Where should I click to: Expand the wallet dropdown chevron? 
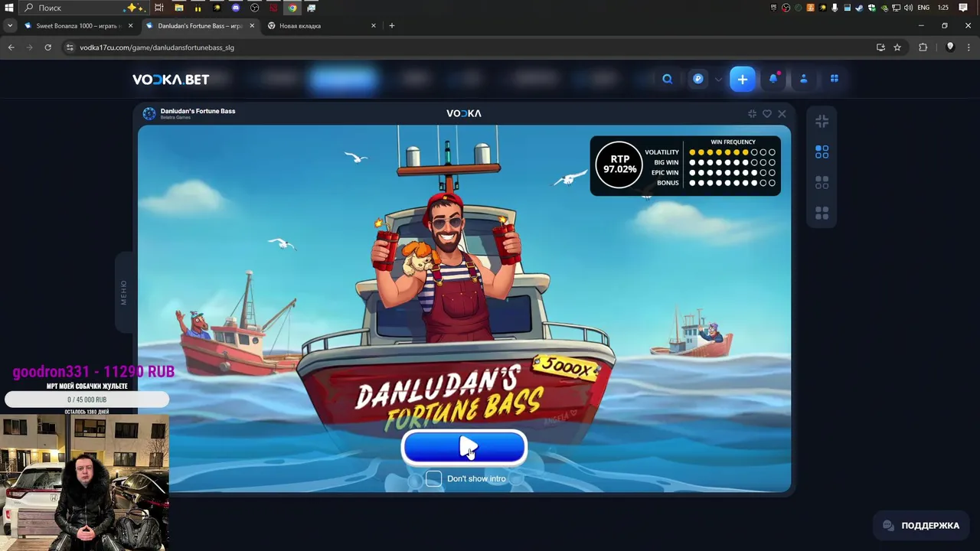718,79
